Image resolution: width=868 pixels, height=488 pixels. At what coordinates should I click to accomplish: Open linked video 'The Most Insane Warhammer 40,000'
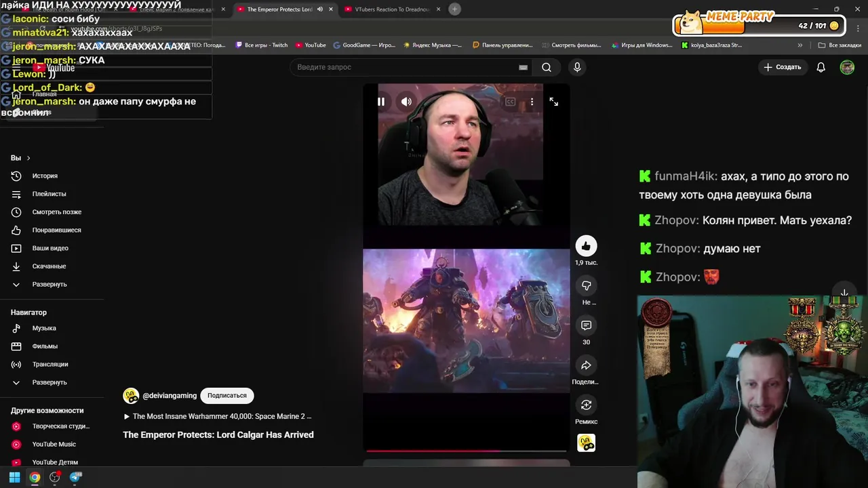(x=218, y=416)
